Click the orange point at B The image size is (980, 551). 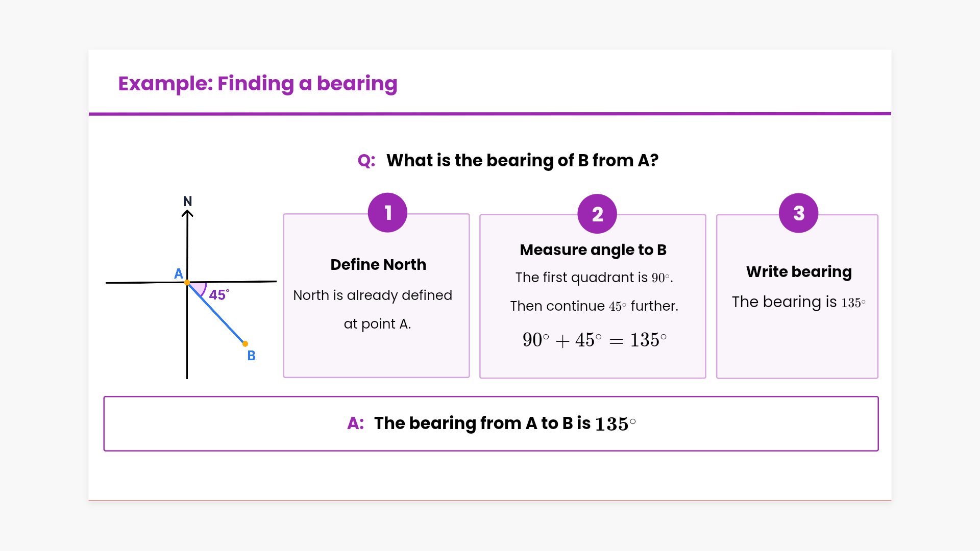point(246,344)
